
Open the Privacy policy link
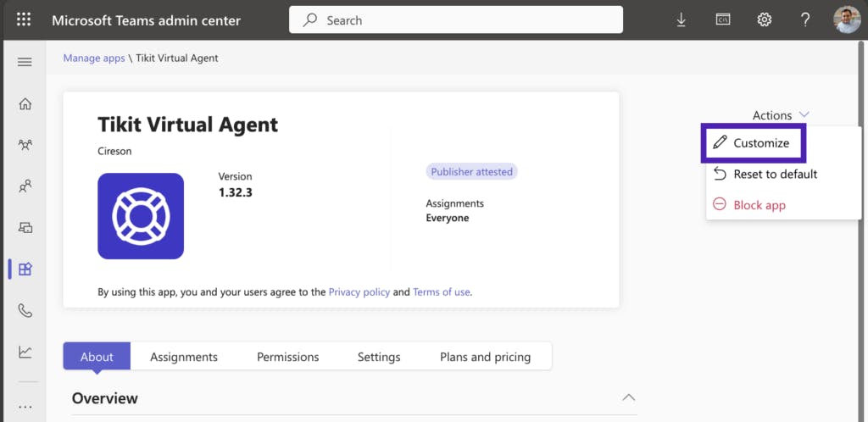coord(359,292)
